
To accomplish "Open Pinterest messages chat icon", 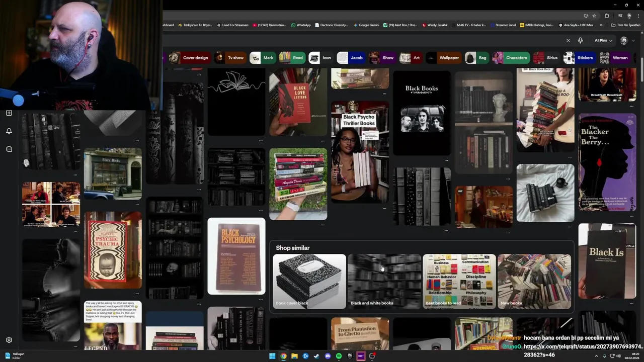I will click(9, 149).
